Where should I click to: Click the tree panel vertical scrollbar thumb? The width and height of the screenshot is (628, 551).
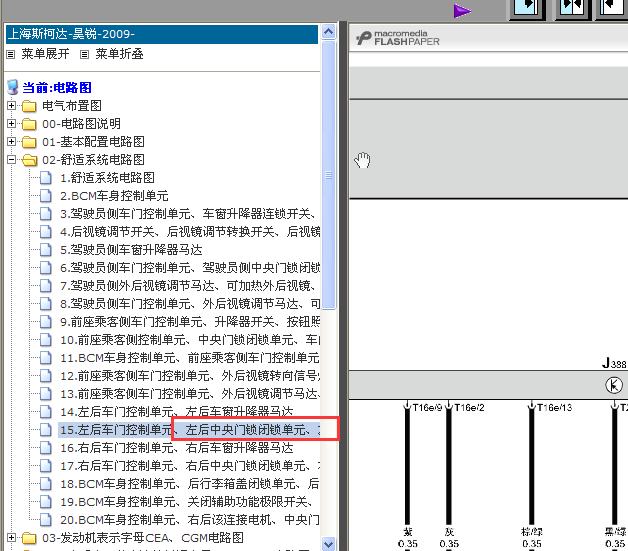click(x=329, y=175)
